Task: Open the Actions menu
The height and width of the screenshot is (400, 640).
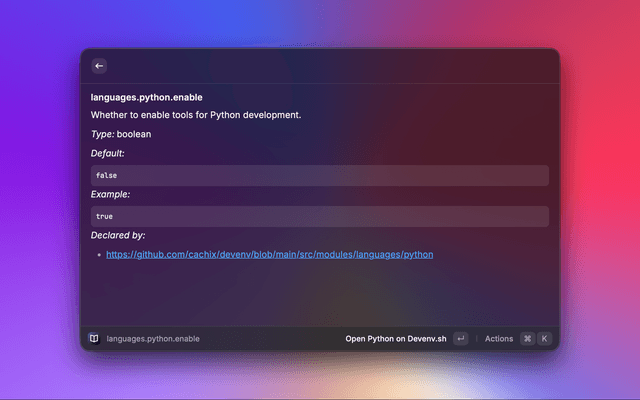Action: [x=498, y=339]
